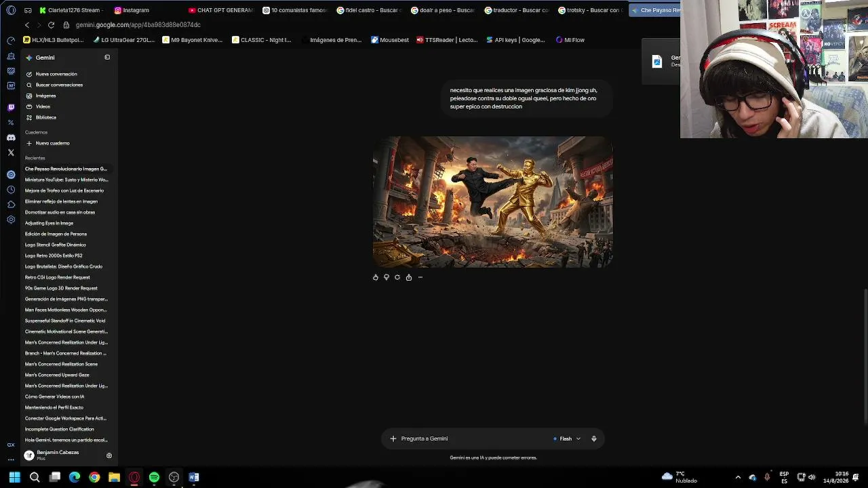The image size is (868, 488).
Task: Switch to the Clarieta1276 Stream tab
Action: (x=71, y=10)
